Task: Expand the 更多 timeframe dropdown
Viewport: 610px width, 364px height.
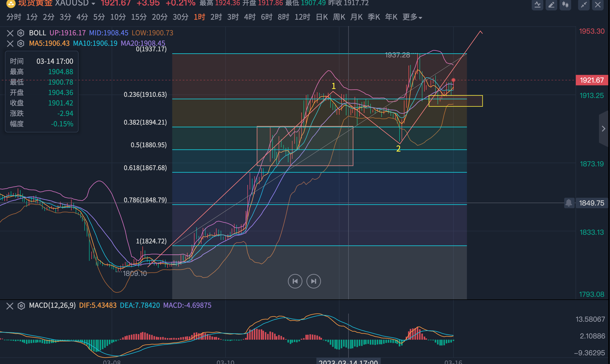Action: [x=412, y=17]
